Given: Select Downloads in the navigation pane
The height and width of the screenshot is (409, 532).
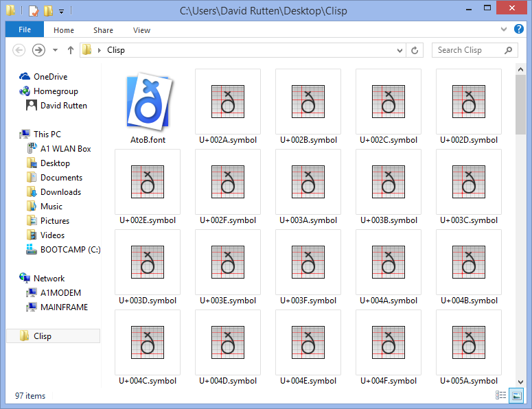Looking at the screenshot, I should [60, 192].
